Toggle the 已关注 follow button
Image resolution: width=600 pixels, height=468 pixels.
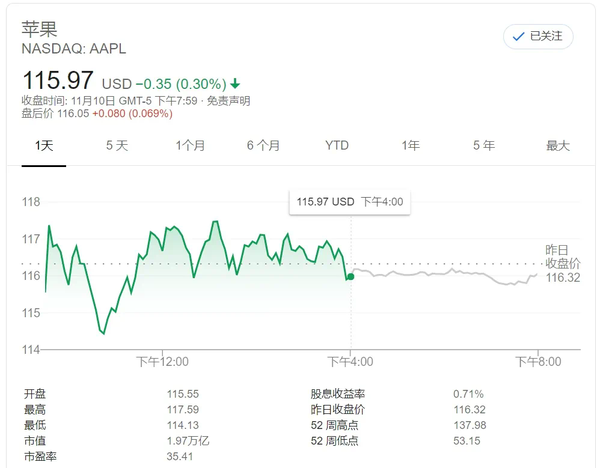(537, 36)
